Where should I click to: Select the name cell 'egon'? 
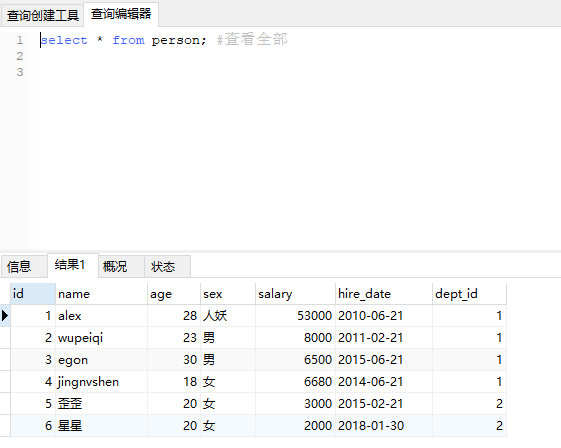(x=101, y=360)
